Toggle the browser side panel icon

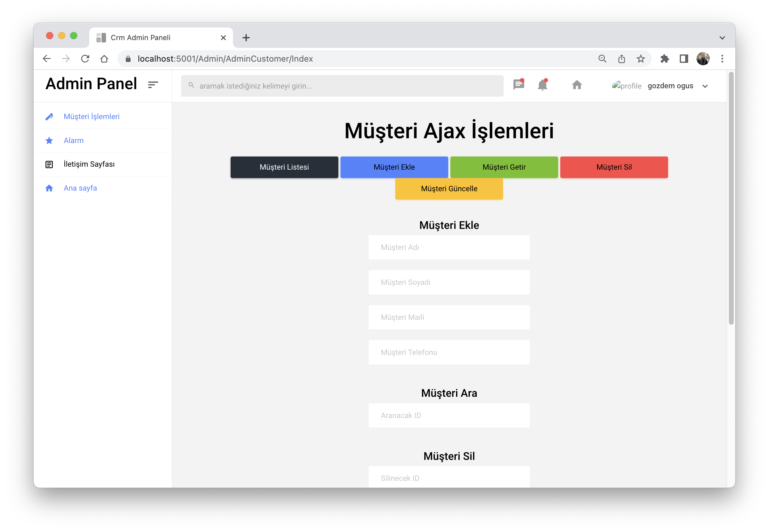coord(684,59)
